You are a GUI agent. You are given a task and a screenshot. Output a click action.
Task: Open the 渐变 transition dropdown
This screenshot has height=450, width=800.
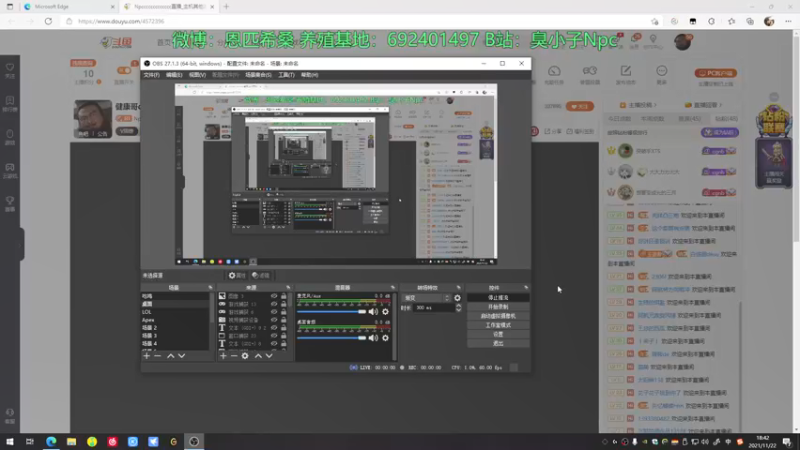[427, 298]
